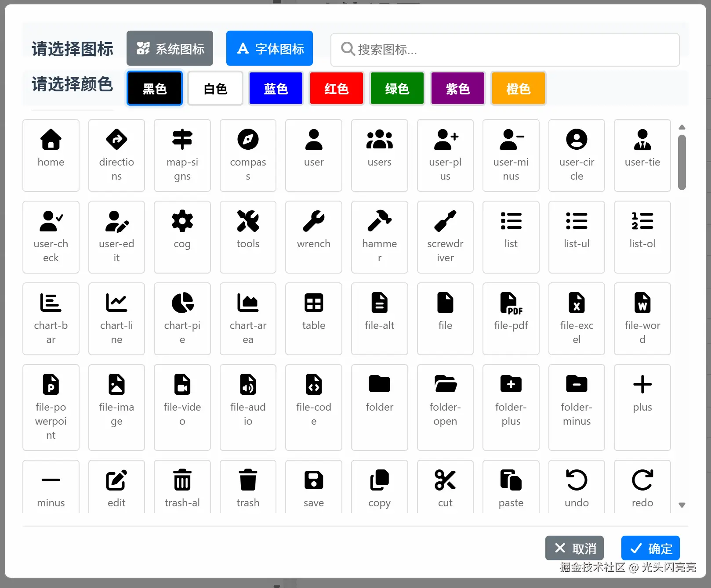
Task: Select the screwdriver icon
Action: pyautogui.click(x=445, y=237)
